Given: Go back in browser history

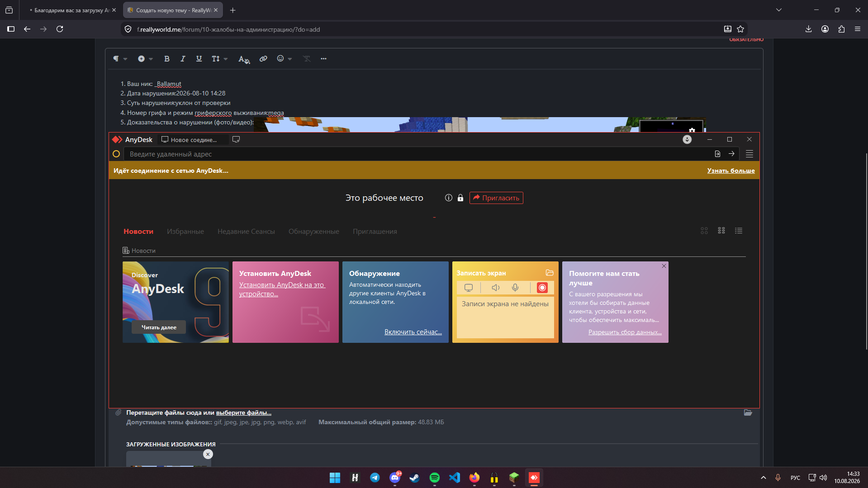Looking at the screenshot, I should (x=27, y=29).
